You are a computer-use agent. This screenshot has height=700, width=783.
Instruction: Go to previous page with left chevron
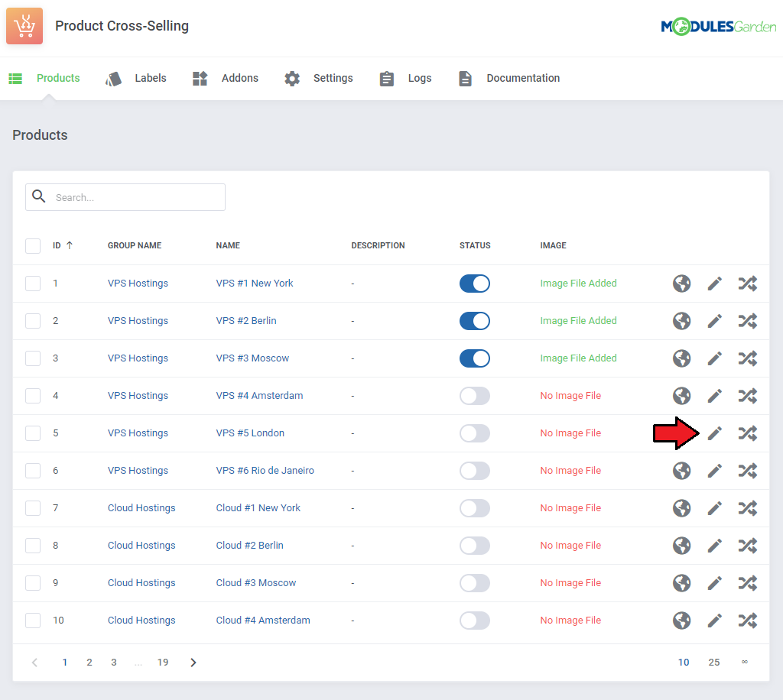click(x=34, y=662)
